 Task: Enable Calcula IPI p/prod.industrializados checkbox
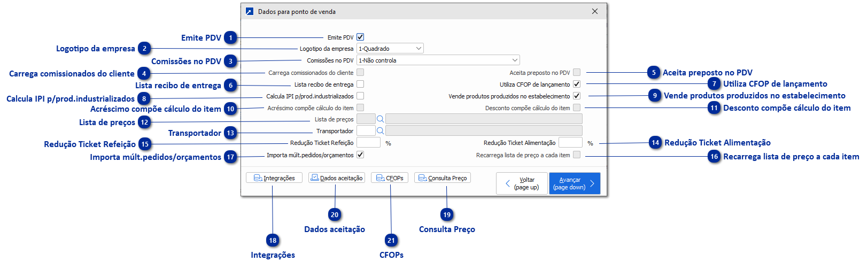point(360,96)
